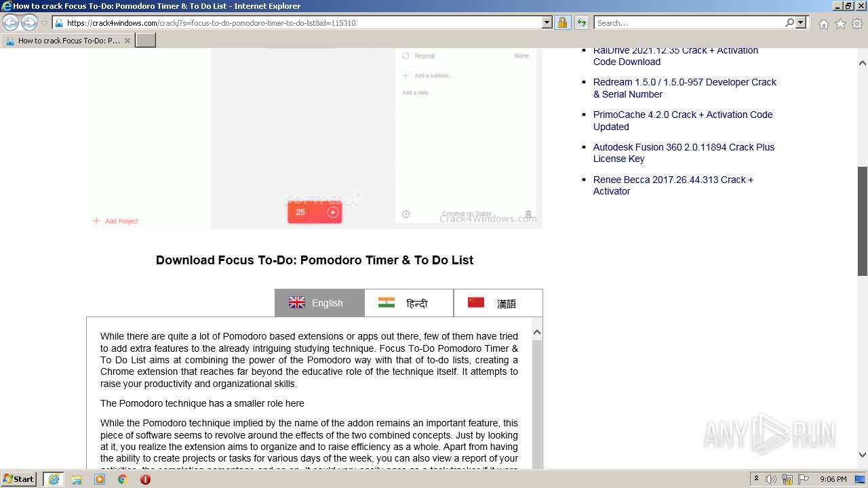This screenshot has height=488, width=868.
Task: Click the Focus To-Do app screenshot image
Action: pos(315,138)
